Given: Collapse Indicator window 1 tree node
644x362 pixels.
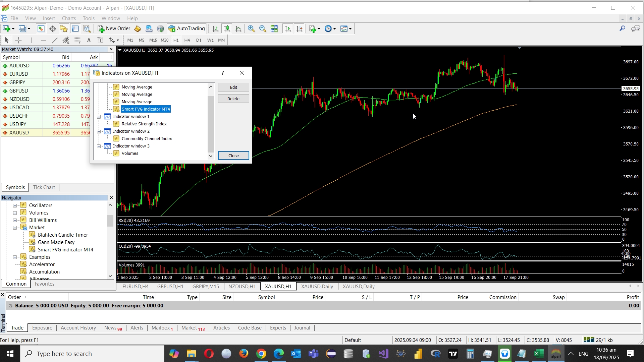Looking at the screenshot, I should 99,117.
